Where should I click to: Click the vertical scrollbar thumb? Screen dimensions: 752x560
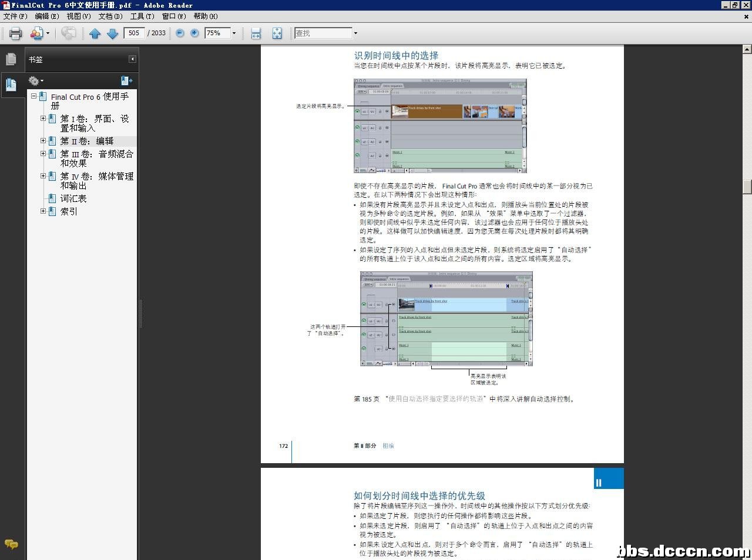point(747,187)
